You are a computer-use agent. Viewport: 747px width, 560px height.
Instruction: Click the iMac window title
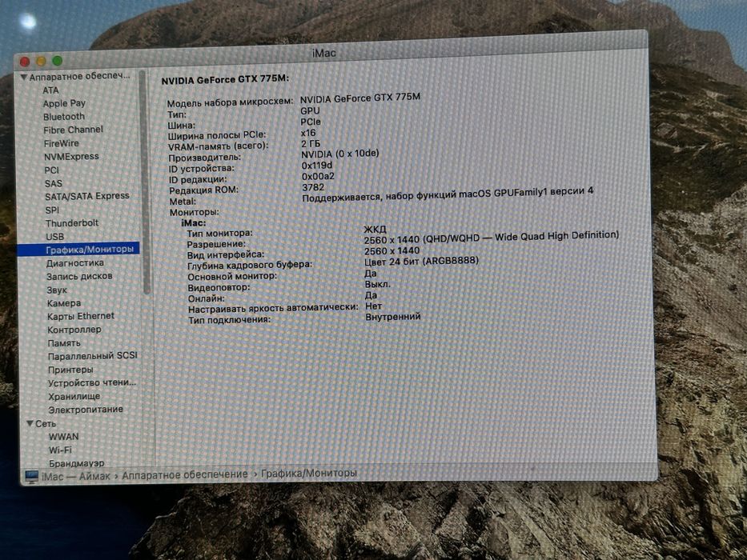pyautogui.click(x=324, y=53)
